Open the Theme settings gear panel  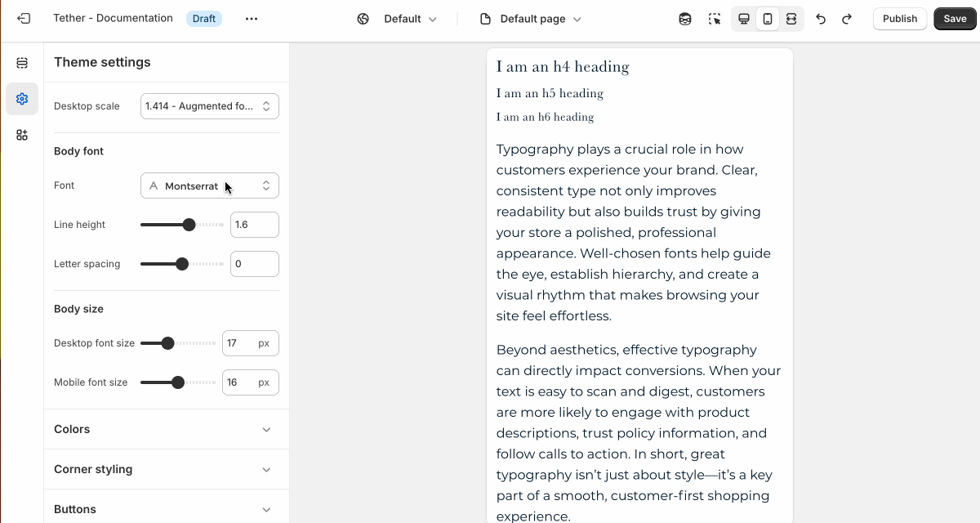tap(22, 99)
